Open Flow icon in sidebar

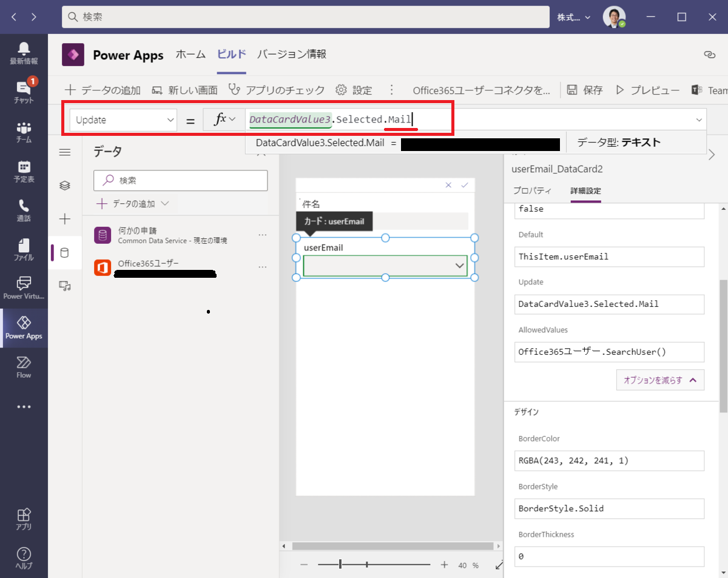point(24,367)
